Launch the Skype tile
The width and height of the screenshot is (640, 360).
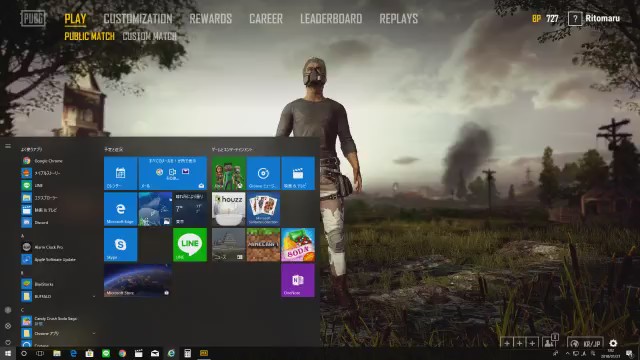120,244
